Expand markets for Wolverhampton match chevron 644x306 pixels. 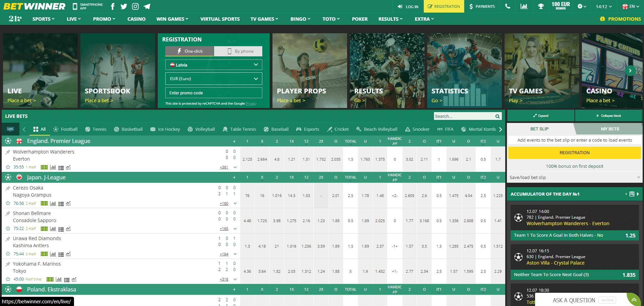(x=235, y=167)
